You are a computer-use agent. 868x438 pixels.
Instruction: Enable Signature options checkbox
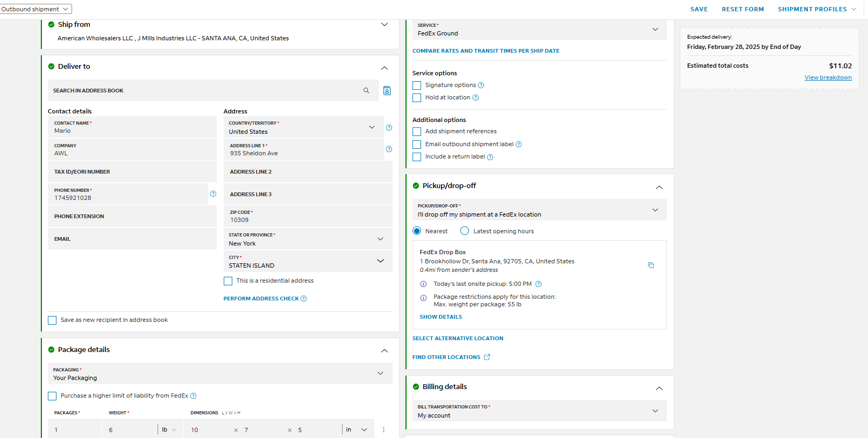pos(417,85)
